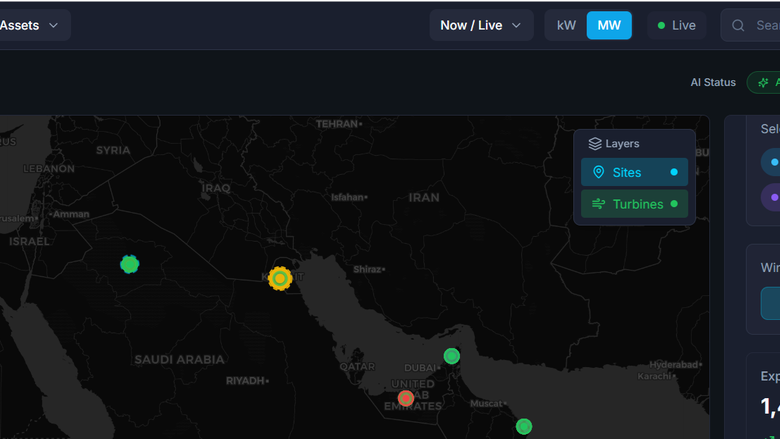Click the Shiraz city label
The height and width of the screenshot is (439, 780).
pos(369,269)
